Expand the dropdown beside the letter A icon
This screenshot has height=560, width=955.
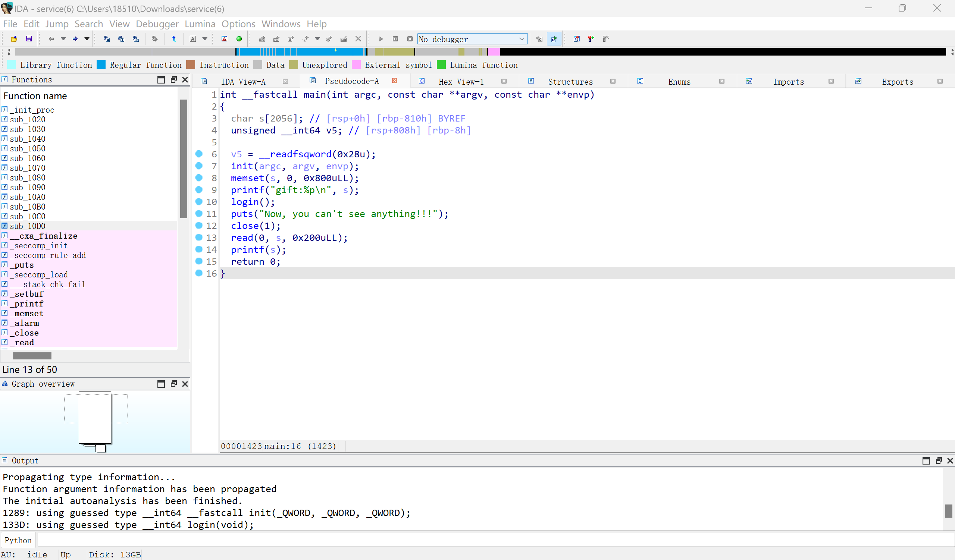205,39
